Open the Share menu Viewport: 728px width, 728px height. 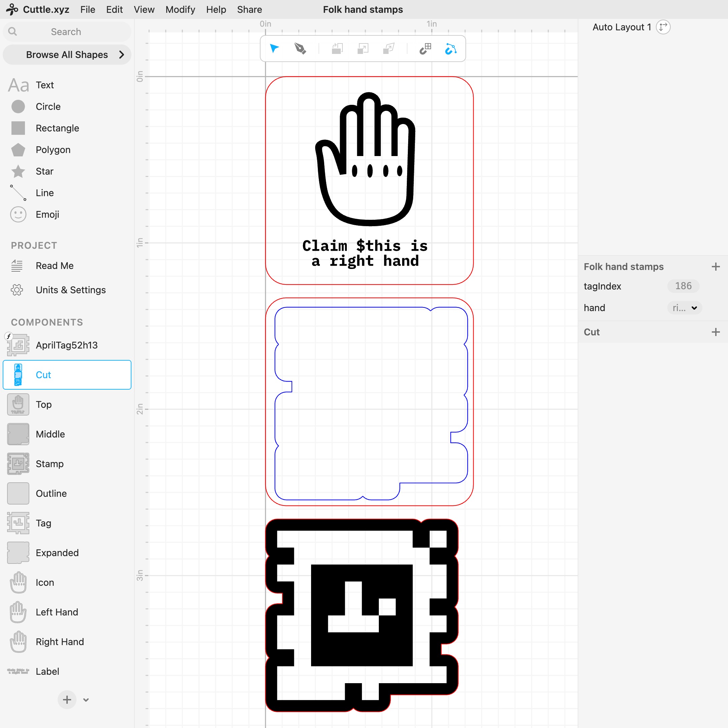click(249, 9)
